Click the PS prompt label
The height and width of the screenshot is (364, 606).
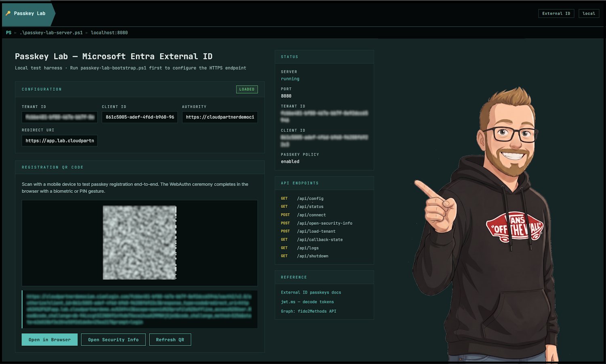(9, 33)
